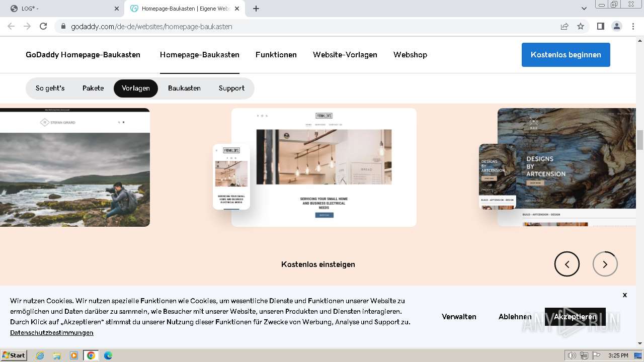The width and height of the screenshot is (644, 362).
Task: Open the media player taskbar icon
Action: [x=74, y=355]
